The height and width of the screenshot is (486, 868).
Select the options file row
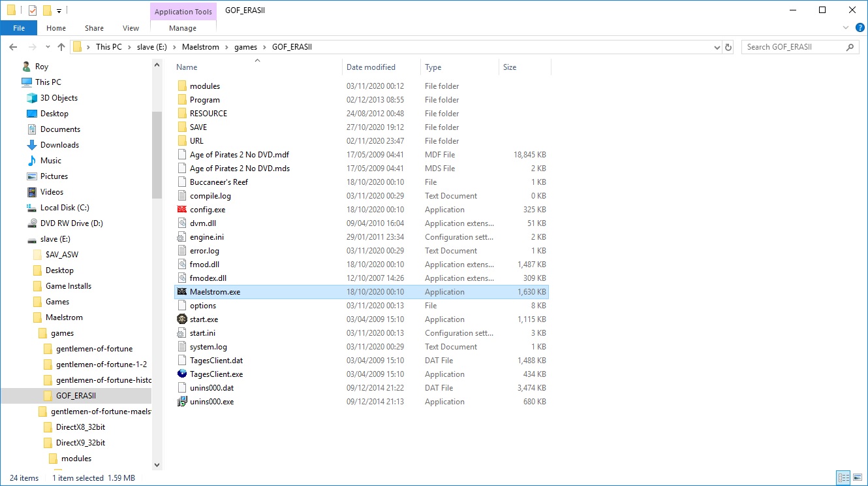[x=362, y=306]
